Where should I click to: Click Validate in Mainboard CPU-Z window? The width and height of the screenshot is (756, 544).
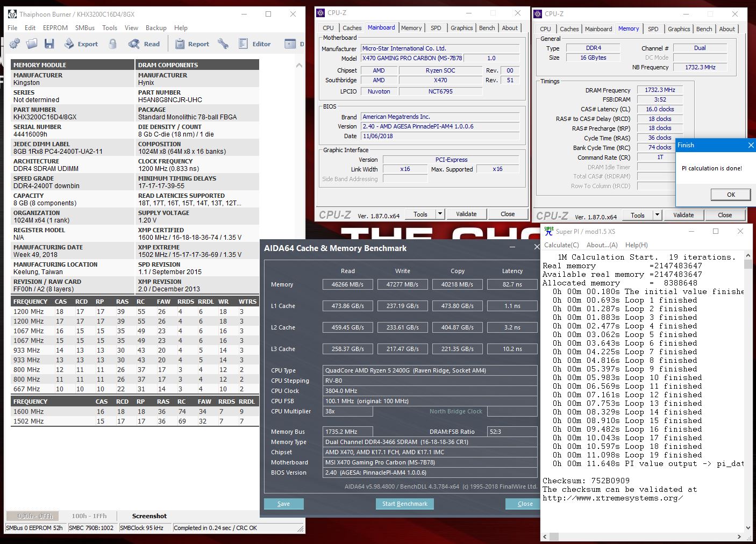(466, 214)
